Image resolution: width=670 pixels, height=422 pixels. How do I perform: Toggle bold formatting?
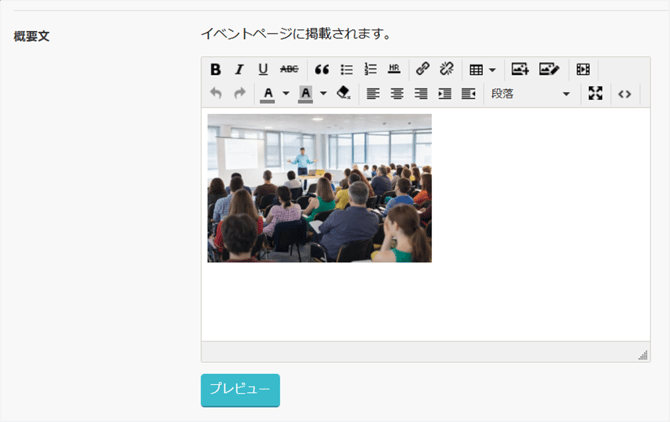(x=215, y=69)
